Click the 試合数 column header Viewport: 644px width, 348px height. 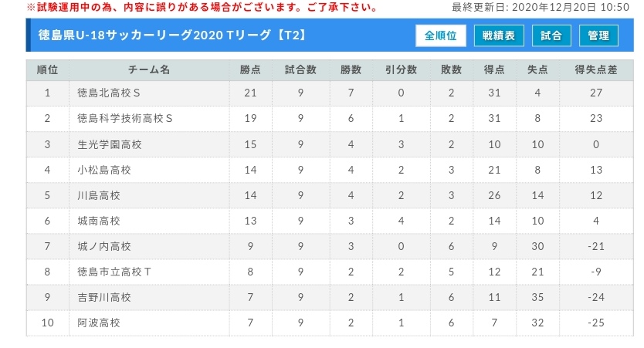pos(300,69)
